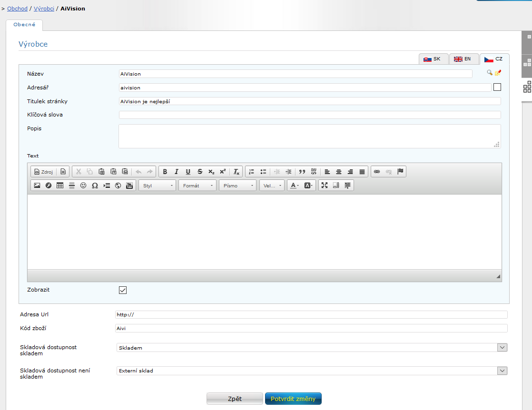Click the Insert Flash icon
This screenshot has width=532, height=410.
pyautogui.click(x=49, y=185)
